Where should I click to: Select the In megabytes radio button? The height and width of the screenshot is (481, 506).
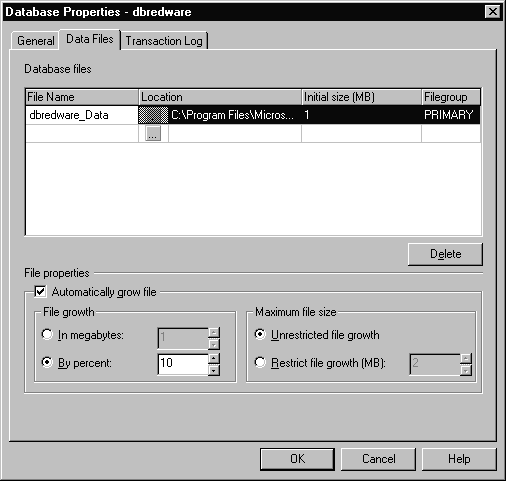[47, 334]
